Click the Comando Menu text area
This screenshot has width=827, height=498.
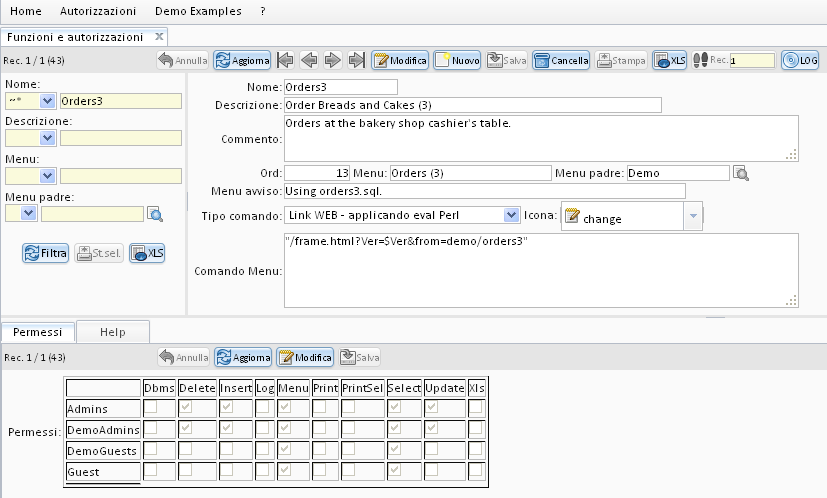541,270
